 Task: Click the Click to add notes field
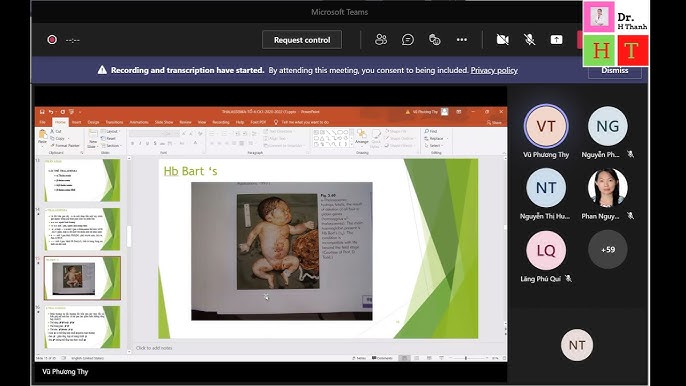click(x=154, y=348)
